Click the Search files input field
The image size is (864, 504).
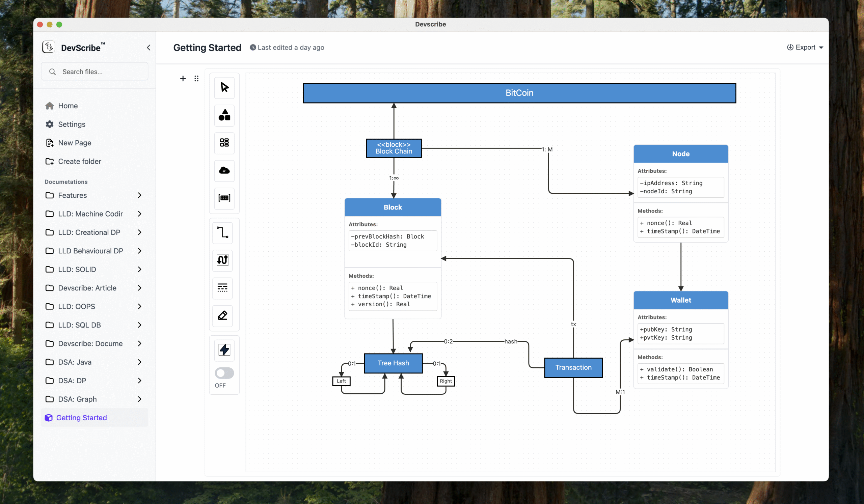pos(94,71)
